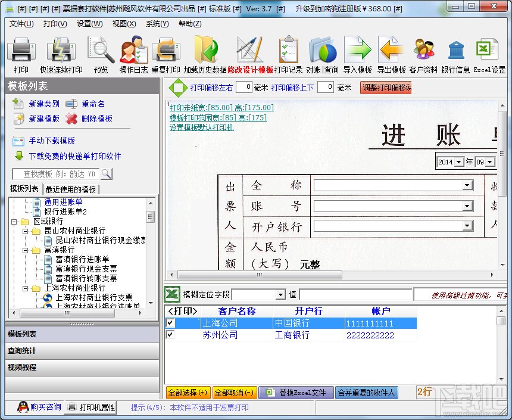Open 打印机属性 in the status bar

click(x=92, y=407)
